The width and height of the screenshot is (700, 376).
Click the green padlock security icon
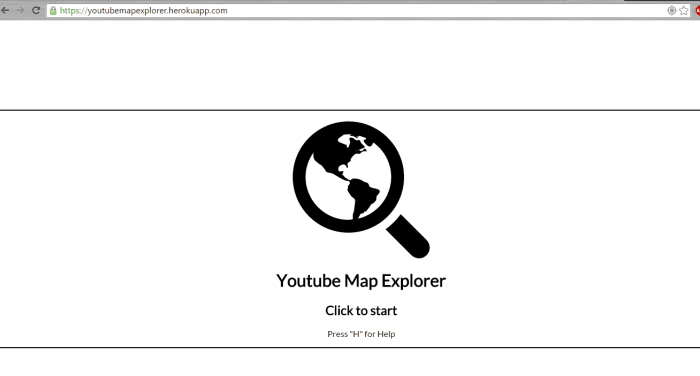coord(53,11)
